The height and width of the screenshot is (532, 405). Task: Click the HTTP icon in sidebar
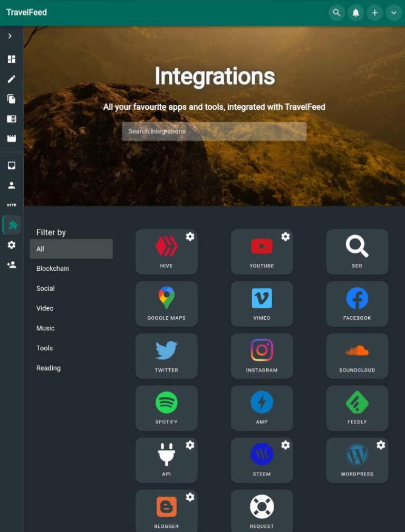tap(12, 205)
